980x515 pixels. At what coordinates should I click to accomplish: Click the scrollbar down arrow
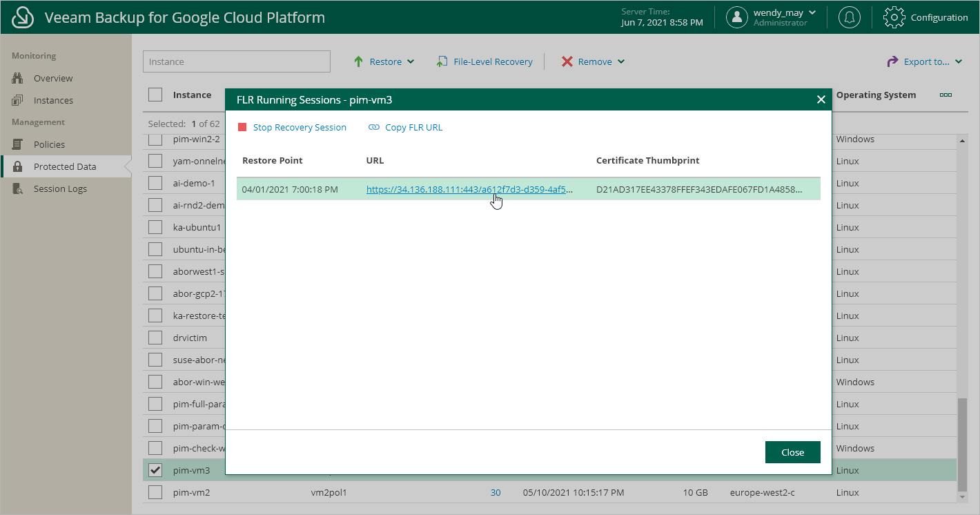[961, 496]
